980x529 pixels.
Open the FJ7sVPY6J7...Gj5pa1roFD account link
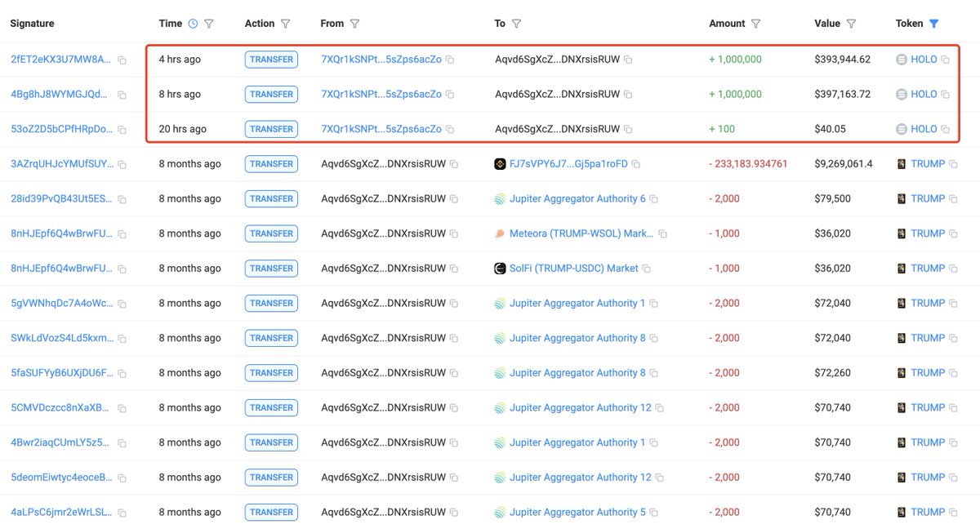(x=568, y=164)
